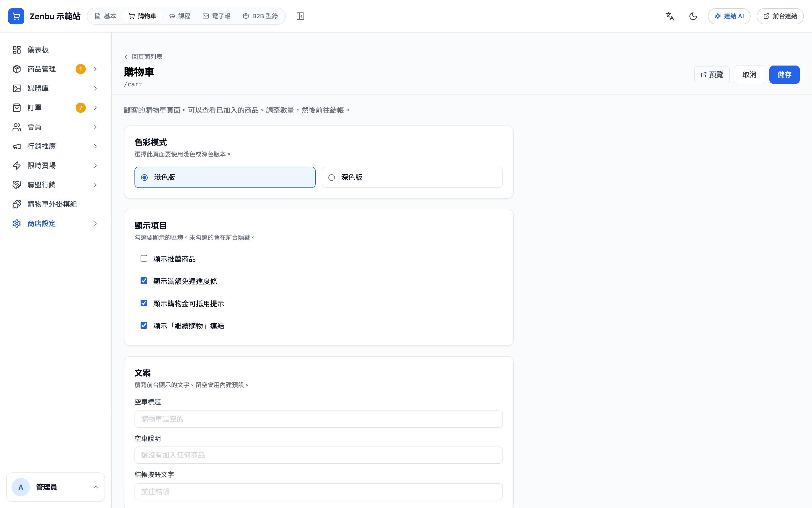Uncheck 顯示滿額免運進度條
This screenshot has height=508, width=812.
[x=144, y=281]
